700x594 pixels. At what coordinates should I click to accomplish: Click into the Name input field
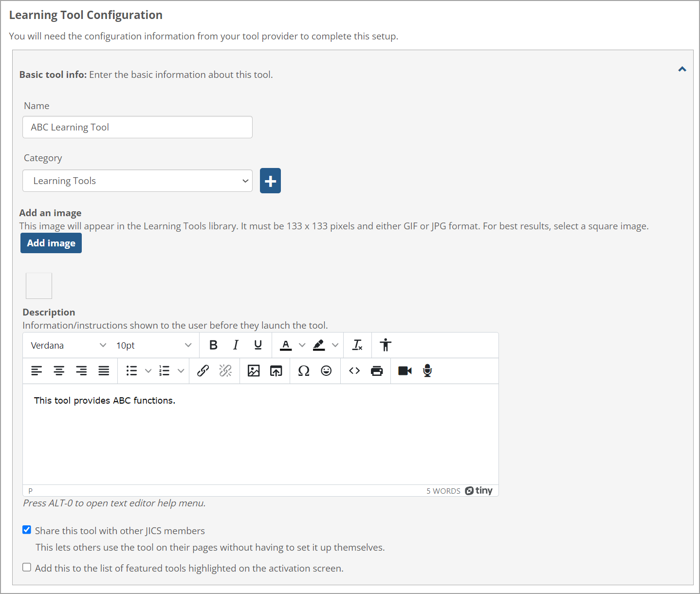pyautogui.click(x=137, y=127)
